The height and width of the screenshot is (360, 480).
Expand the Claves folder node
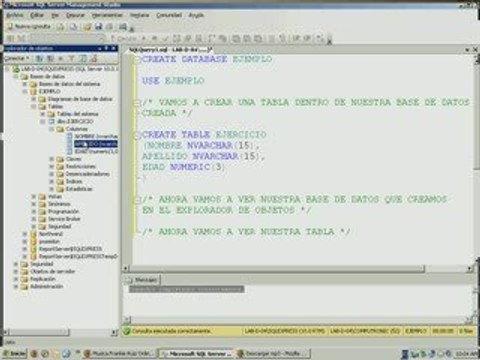click(x=52, y=159)
